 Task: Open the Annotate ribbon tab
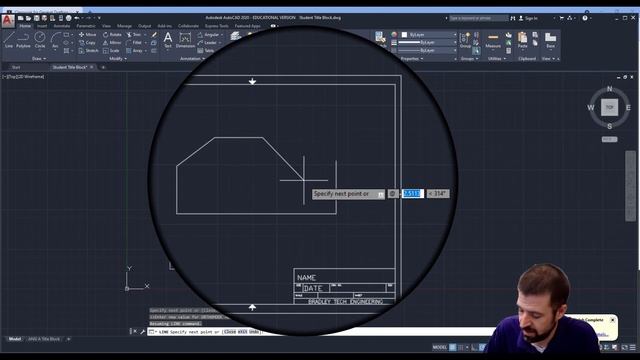click(x=62, y=26)
